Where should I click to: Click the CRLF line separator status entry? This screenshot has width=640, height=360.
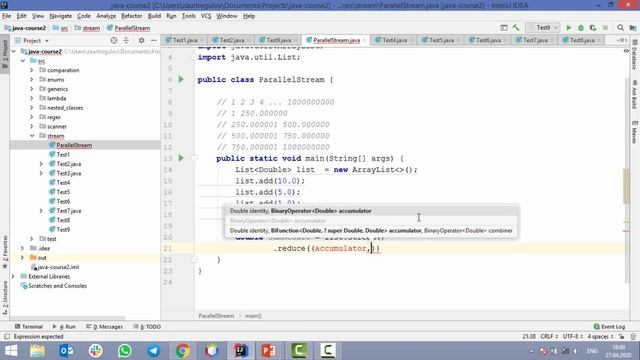[x=549, y=337]
